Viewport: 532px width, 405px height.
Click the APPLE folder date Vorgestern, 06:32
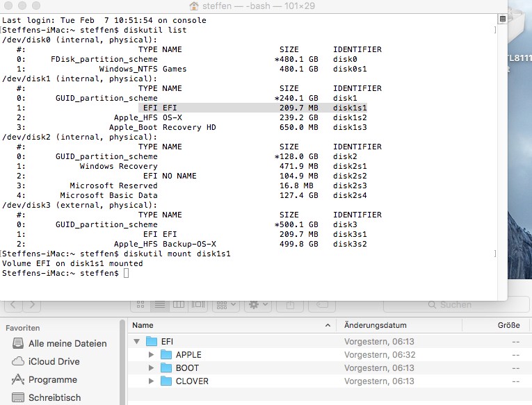(380, 355)
